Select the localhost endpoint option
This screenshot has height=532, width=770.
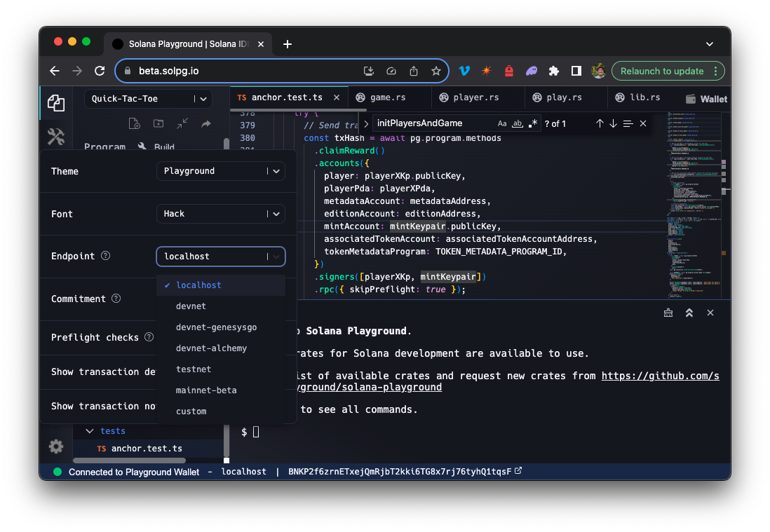point(221,285)
